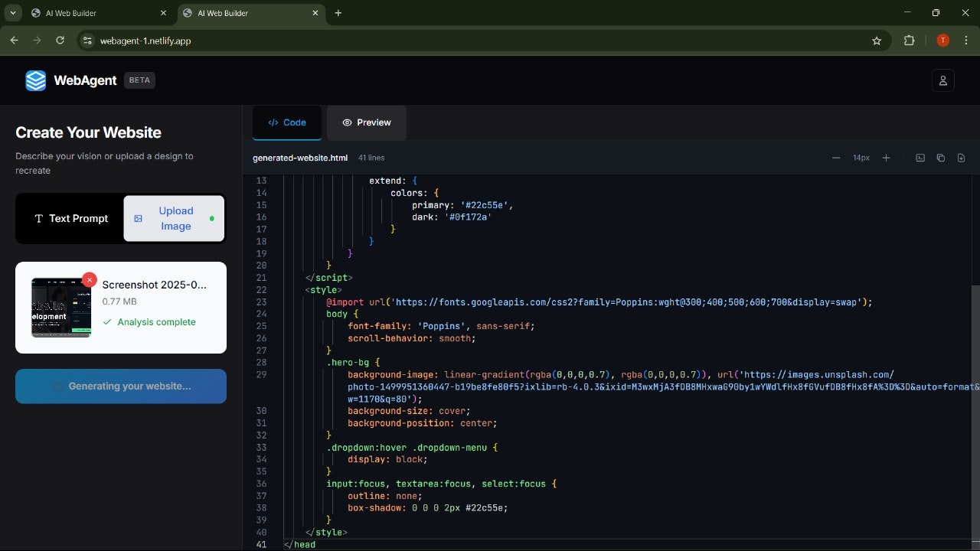Click the BETA badge next to WebAgent
980x551 pixels.
(x=139, y=80)
